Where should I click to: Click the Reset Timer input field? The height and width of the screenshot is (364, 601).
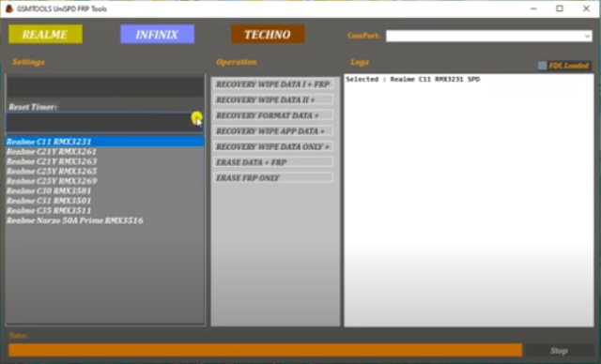point(104,123)
